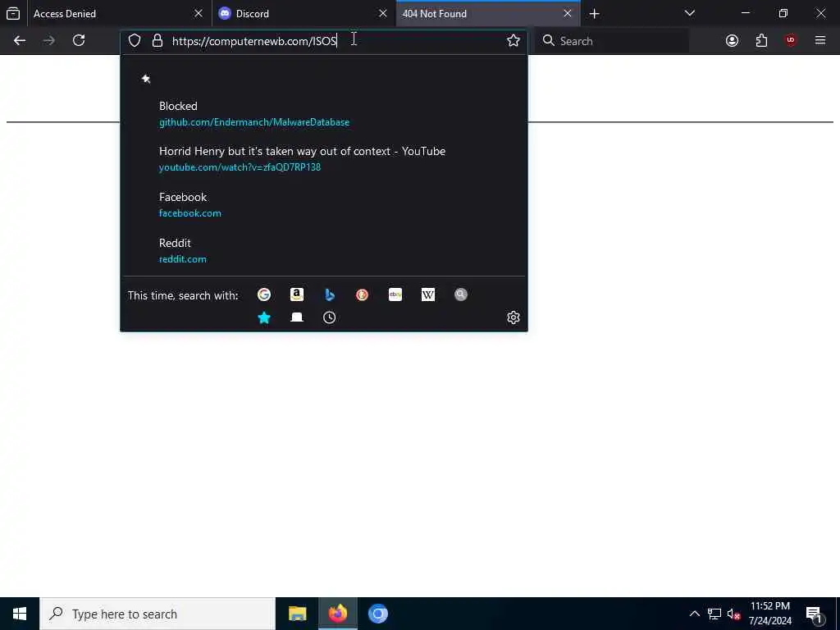Open the notifications action center
This screenshot has height=630, width=840.
pyautogui.click(x=815, y=614)
